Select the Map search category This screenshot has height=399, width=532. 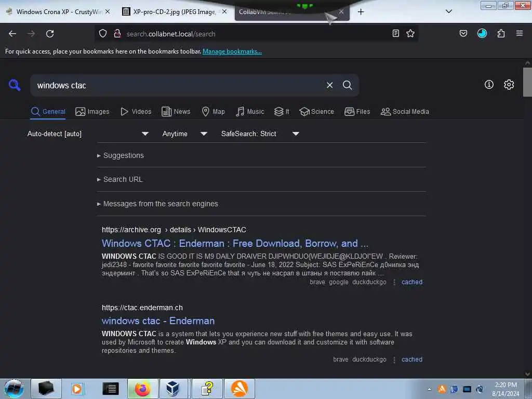click(213, 112)
